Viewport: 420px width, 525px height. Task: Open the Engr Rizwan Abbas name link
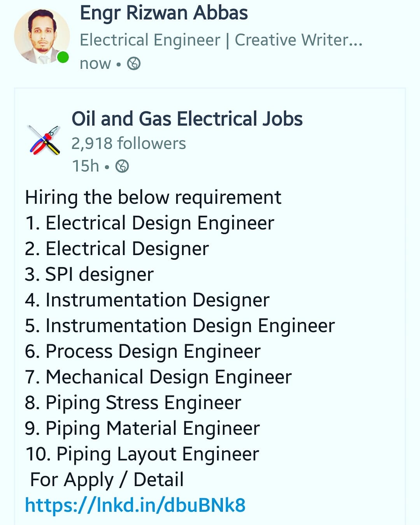[164, 13]
